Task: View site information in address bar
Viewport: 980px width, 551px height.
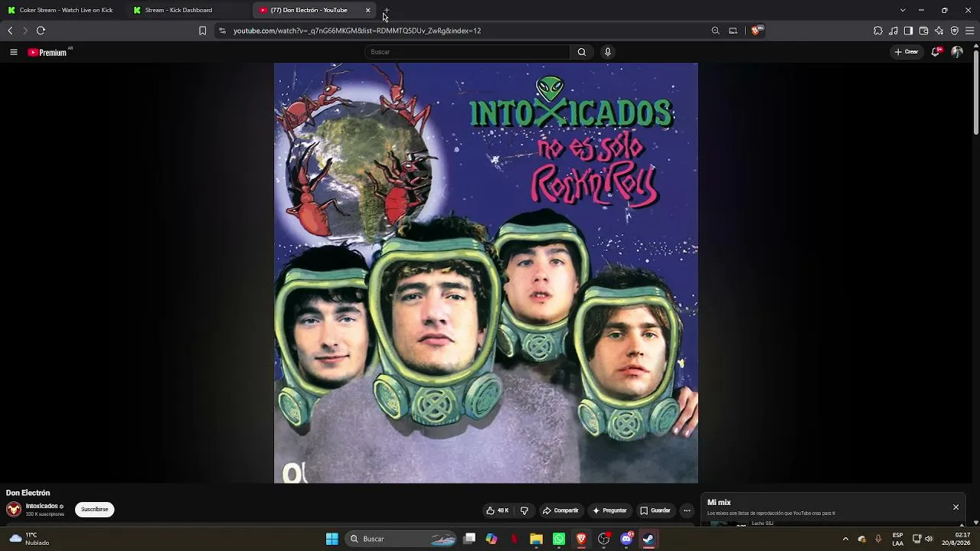Action: 222,31
